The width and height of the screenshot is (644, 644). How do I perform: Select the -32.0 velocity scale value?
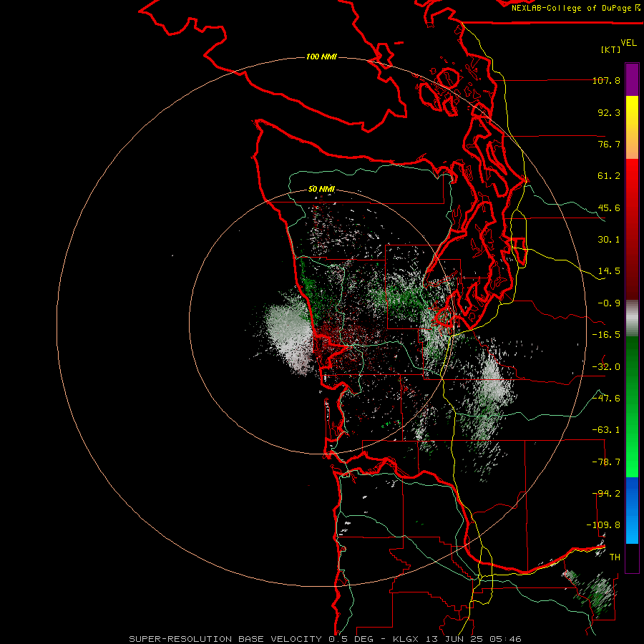pyautogui.click(x=606, y=366)
